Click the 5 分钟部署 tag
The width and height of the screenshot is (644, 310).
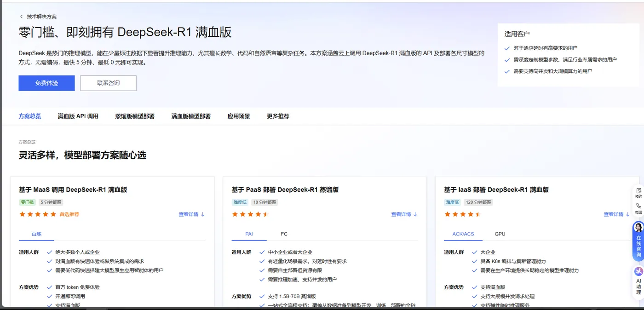click(x=51, y=202)
